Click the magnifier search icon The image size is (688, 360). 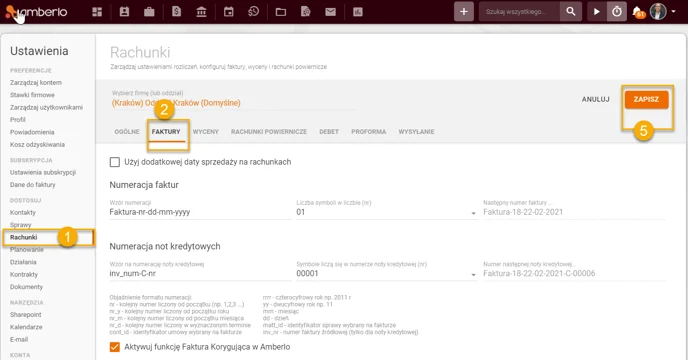pyautogui.click(x=570, y=12)
